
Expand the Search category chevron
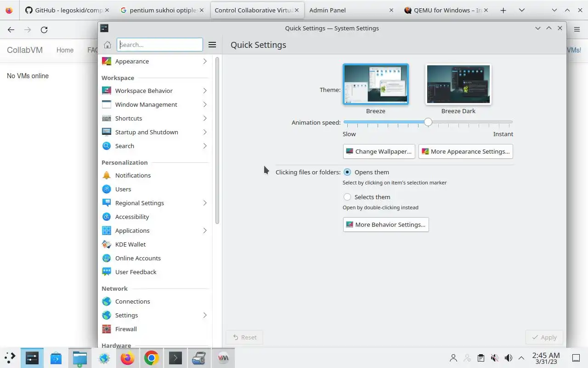(205, 146)
